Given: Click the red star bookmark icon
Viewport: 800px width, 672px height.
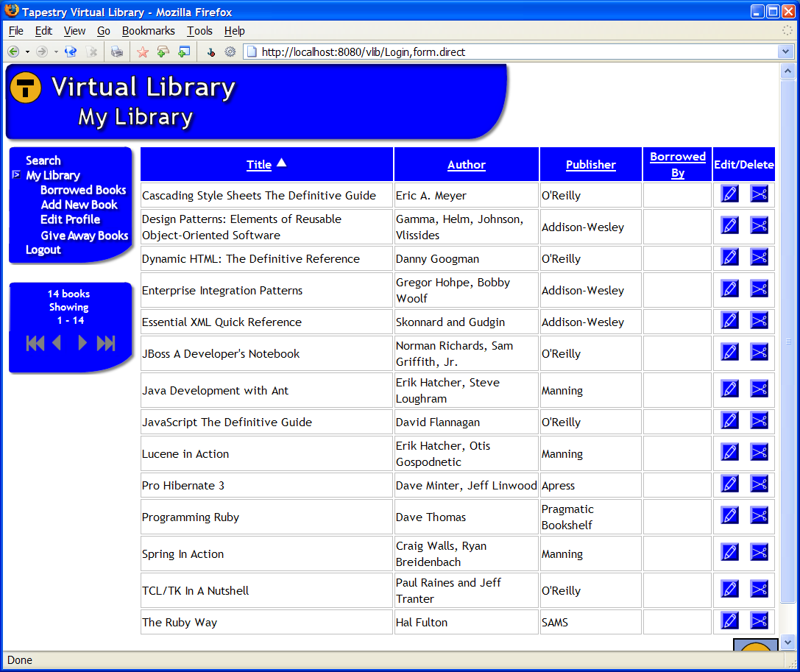Looking at the screenshot, I should 143,52.
